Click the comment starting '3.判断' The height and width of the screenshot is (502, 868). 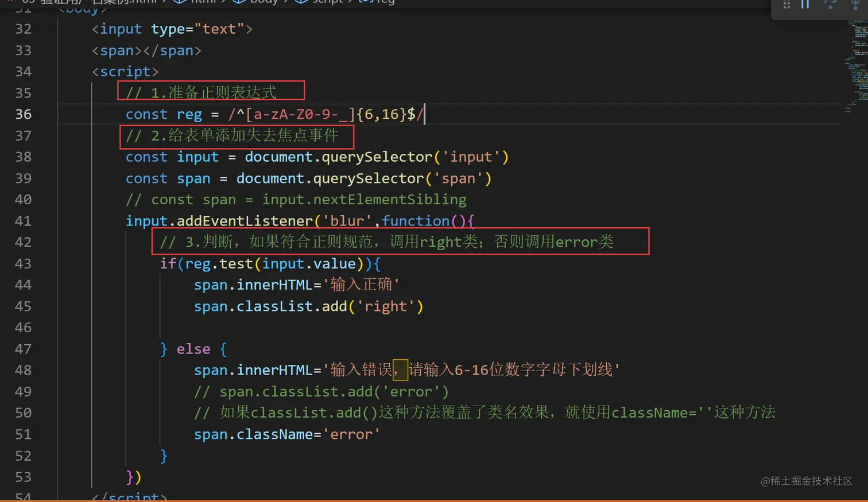click(x=386, y=242)
